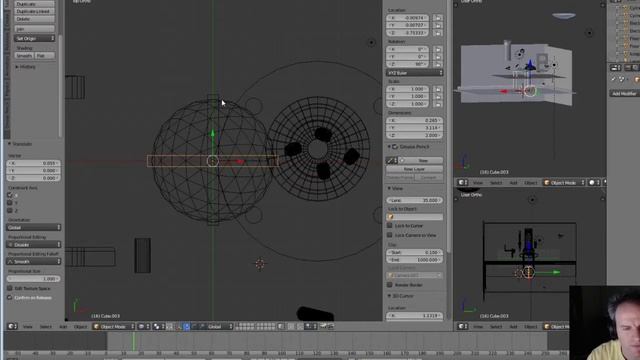Expand the History panel
The width and height of the screenshot is (640, 360).
point(25,67)
